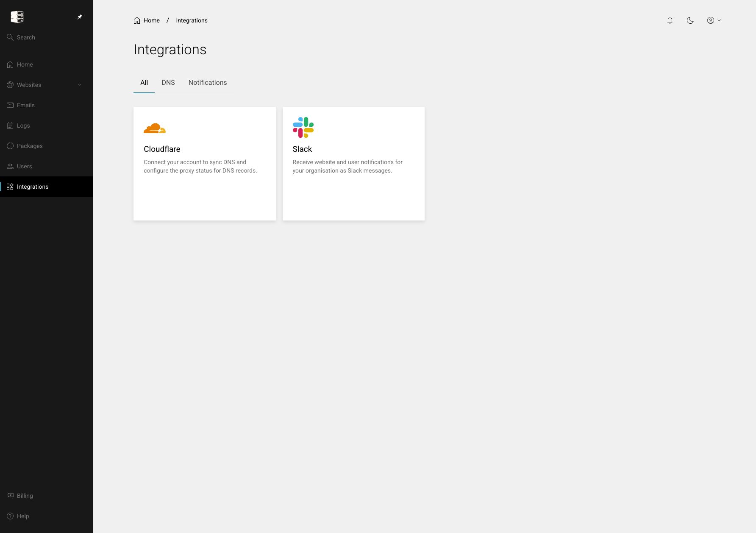The image size is (756, 533).
Task: Click the Users people icon
Action: tap(10, 166)
